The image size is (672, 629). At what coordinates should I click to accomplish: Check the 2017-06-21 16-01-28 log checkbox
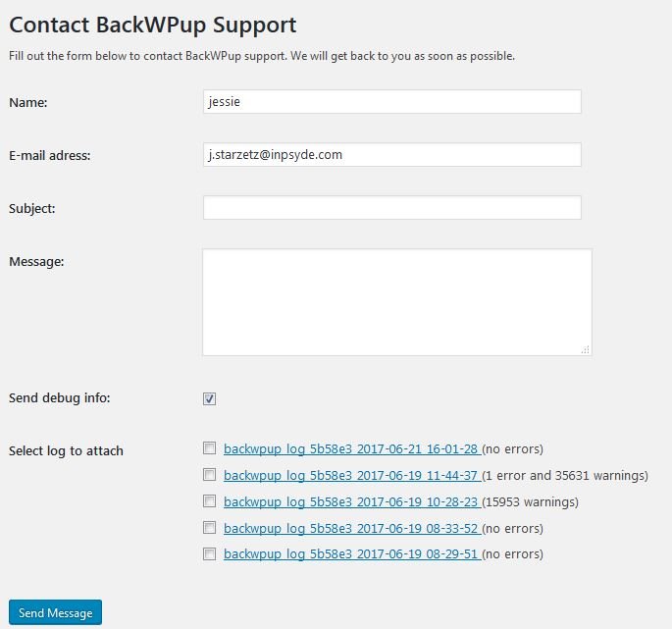click(x=209, y=448)
